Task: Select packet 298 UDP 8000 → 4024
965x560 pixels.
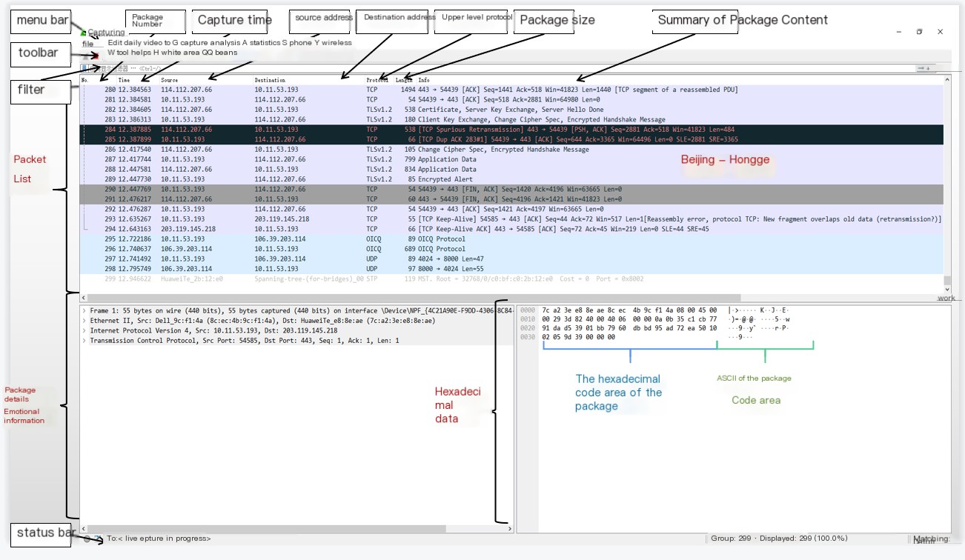Action: click(511, 269)
